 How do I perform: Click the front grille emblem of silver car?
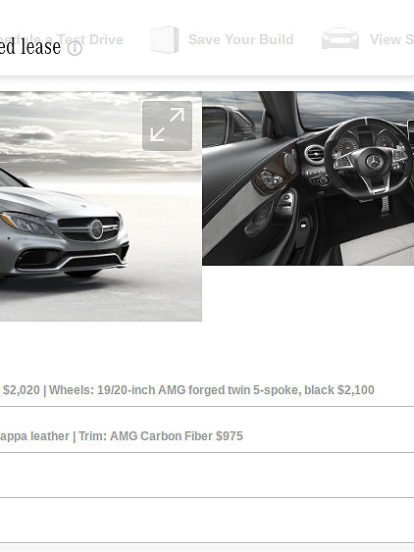click(96, 229)
